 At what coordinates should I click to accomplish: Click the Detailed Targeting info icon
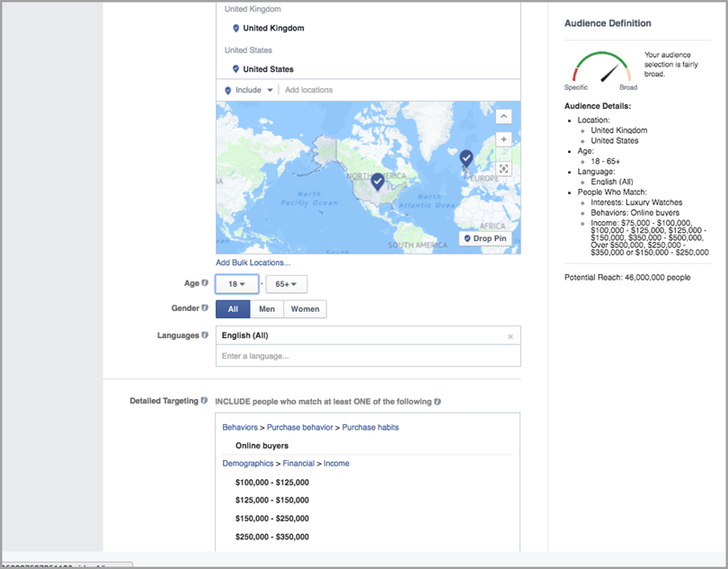(x=205, y=401)
